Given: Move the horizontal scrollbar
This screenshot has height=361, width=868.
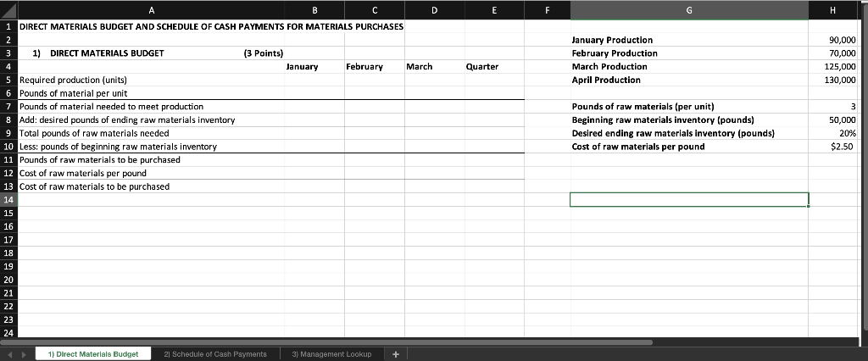Looking at the screenshot, I should point(326,342).
